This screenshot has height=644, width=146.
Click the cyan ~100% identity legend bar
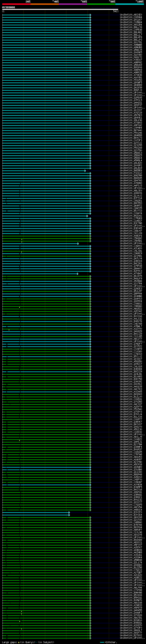tap(130, 4)
